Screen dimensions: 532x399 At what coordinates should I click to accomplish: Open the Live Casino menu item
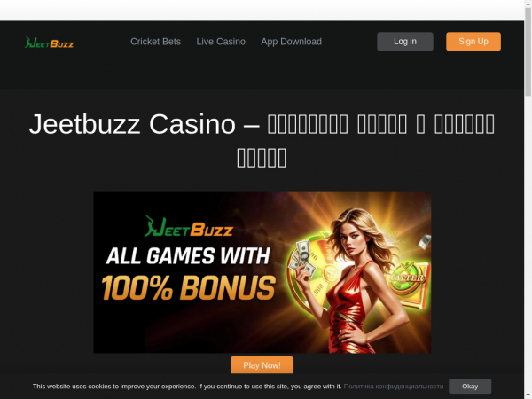click(221, 42)
